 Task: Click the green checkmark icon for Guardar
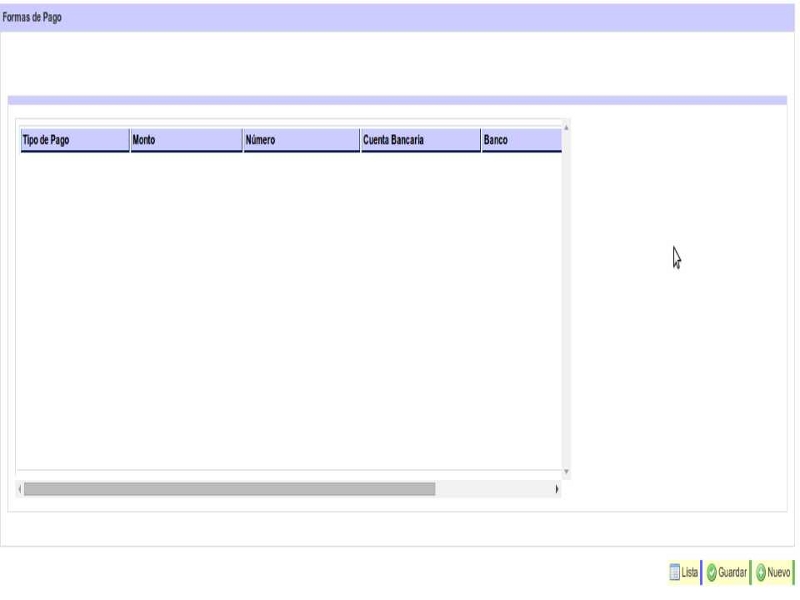click(x=712, y=573)
